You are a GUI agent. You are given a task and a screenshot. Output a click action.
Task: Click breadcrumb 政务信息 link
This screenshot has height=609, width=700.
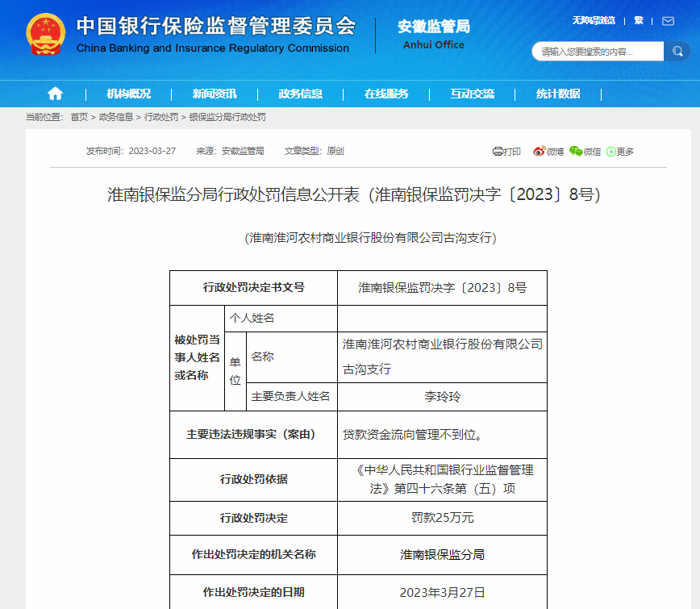point(116,117)
